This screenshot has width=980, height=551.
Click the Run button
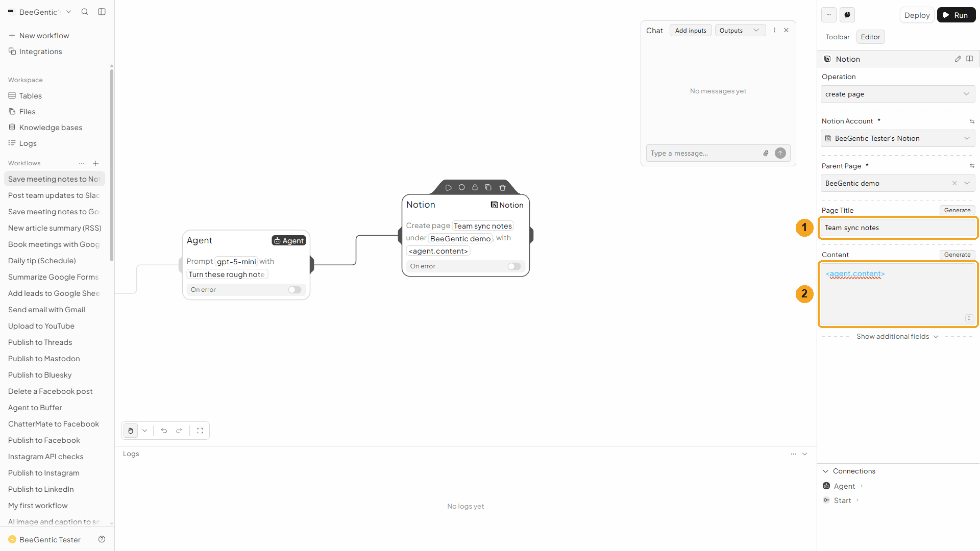[956, 15]
